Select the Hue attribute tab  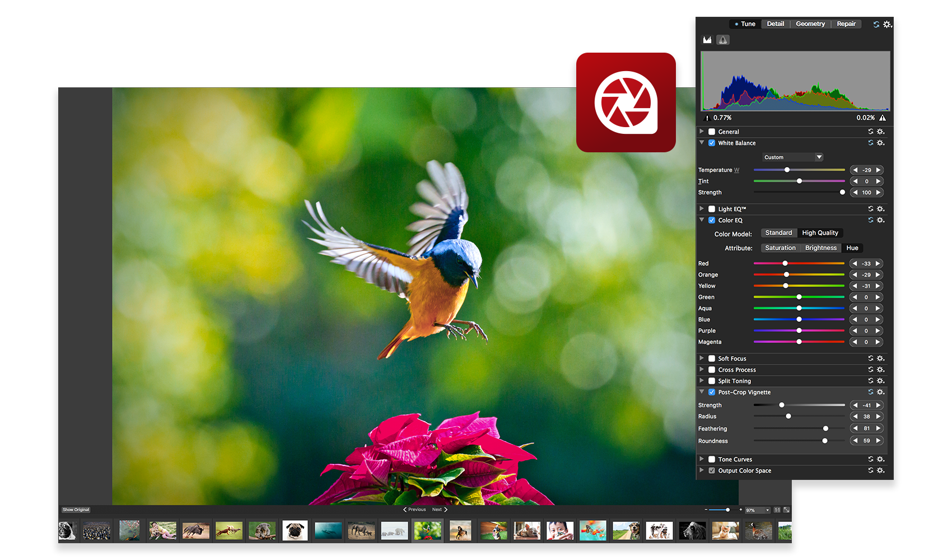tap(852, 248)
